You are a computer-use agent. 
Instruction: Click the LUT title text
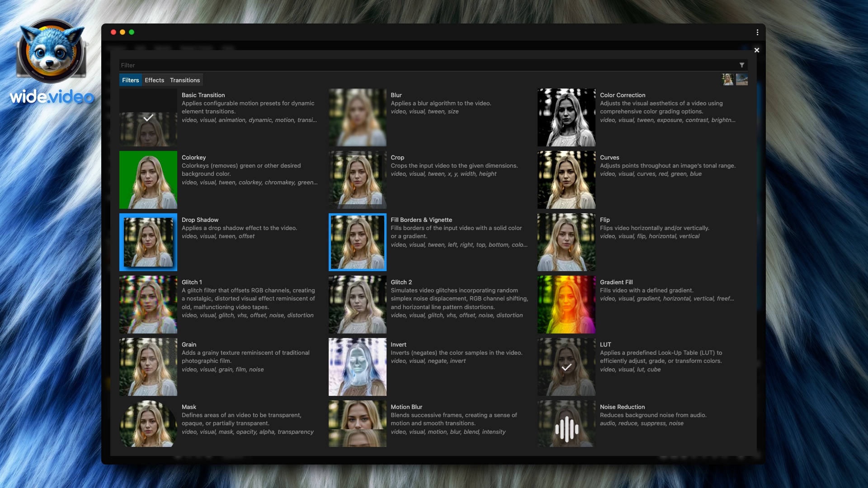click(605, 344)
